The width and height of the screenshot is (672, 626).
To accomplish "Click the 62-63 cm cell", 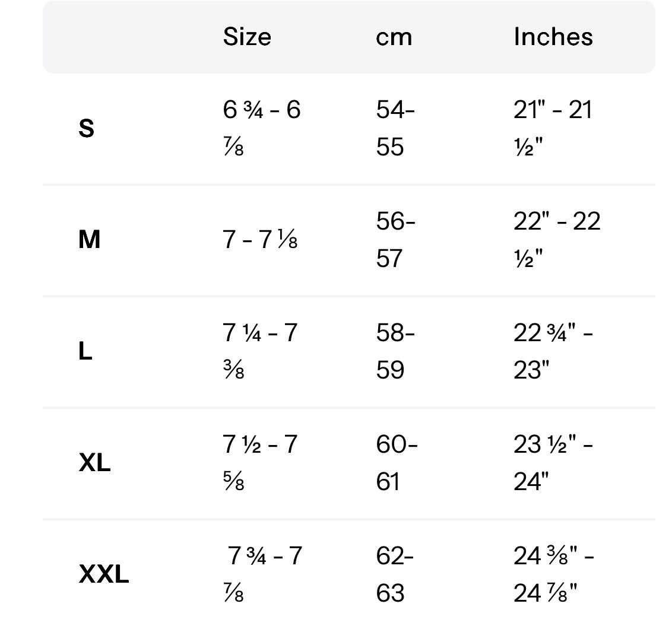I will point(395,574).
